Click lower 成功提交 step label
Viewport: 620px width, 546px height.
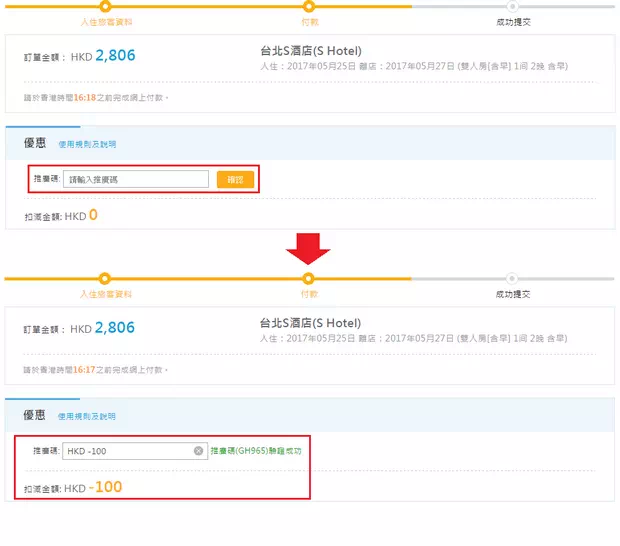(x=513, y=294)
